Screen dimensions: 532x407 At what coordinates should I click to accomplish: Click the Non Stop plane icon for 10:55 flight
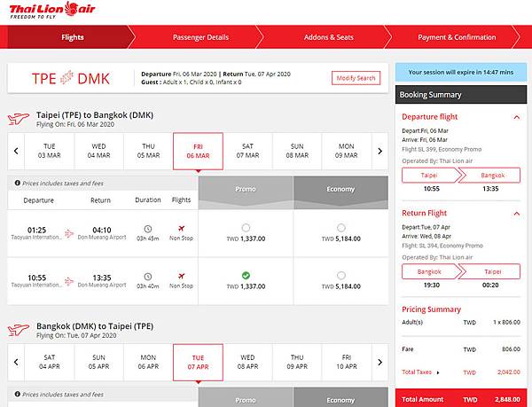(x=181, y=276)
